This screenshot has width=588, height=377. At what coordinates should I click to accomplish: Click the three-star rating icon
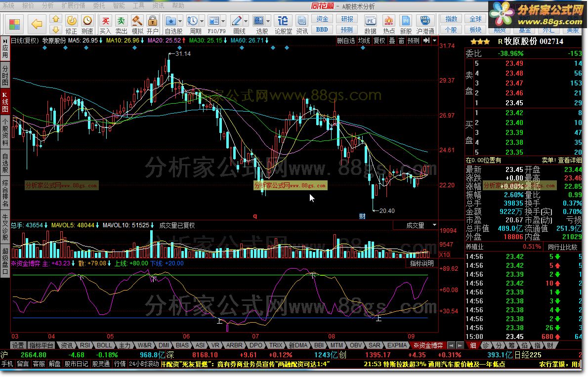click(480, 42)
